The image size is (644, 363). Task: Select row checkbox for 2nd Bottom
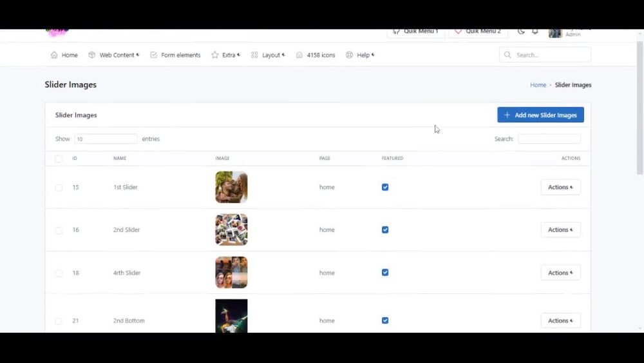click(x=59, y=320)
